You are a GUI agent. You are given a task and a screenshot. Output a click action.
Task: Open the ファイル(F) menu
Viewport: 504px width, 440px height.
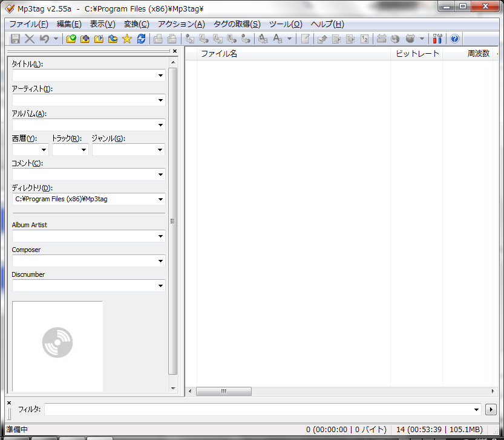pos(29,24)
